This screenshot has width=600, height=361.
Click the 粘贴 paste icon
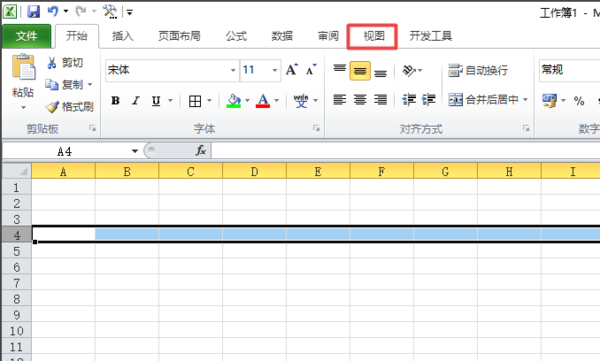(x=23, y=67)
